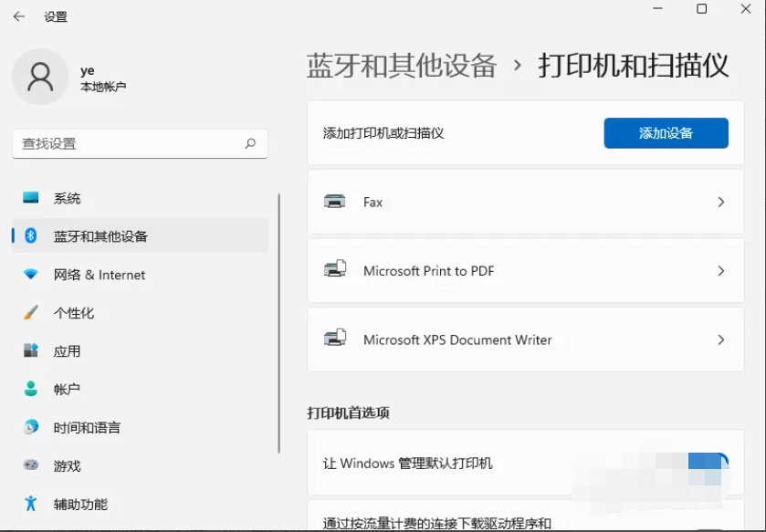This screenshot has height=532, width=766.
Task: Toggle 让 Windows 管理默认打印机 switch
Action: [709, 464]
